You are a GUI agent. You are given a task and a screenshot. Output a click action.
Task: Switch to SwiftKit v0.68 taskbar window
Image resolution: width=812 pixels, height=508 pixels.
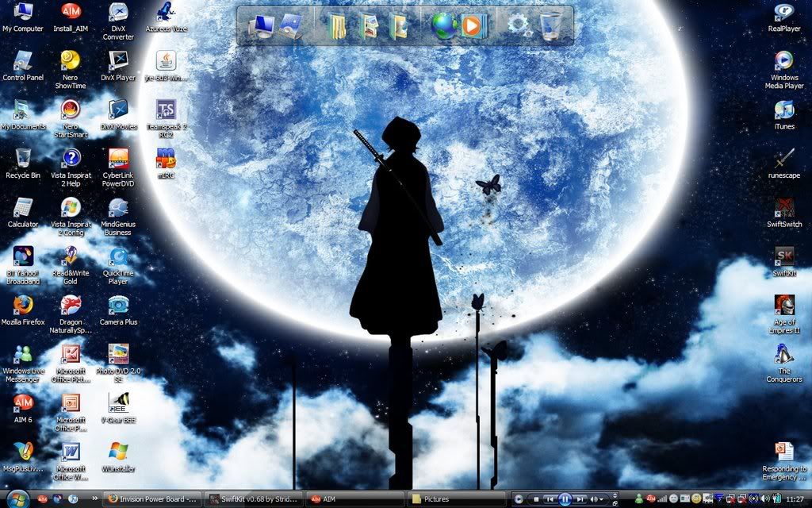click(x=253, y=499)
